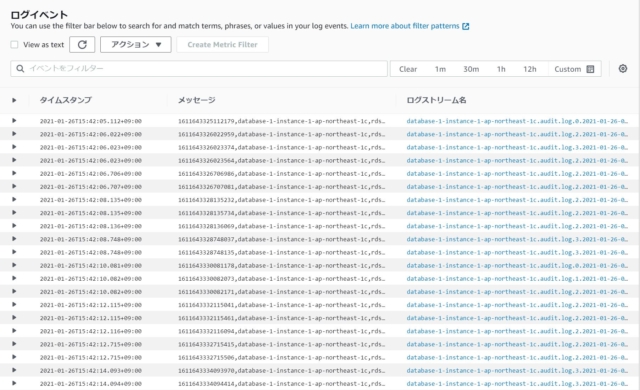The image size is (640, 390).
Task: Click the タイムスタンプ column header
Action: click(x=65, y=100)
